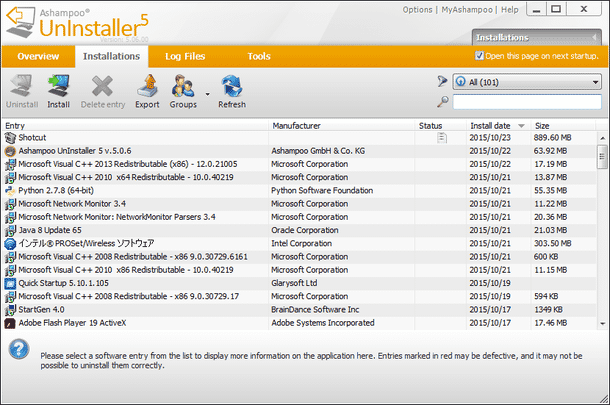Viewport: 610px width, 405px height.
Task: Click the Install date sort arrow
Action: (522, 126)
